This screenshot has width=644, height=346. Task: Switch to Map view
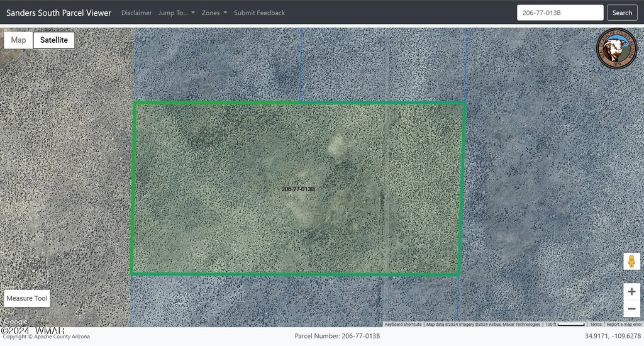point(19,40)
